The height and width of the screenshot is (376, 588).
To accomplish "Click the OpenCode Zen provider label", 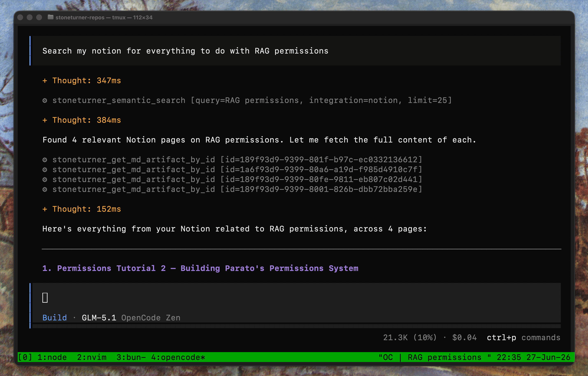I will [x=151, y=318].
